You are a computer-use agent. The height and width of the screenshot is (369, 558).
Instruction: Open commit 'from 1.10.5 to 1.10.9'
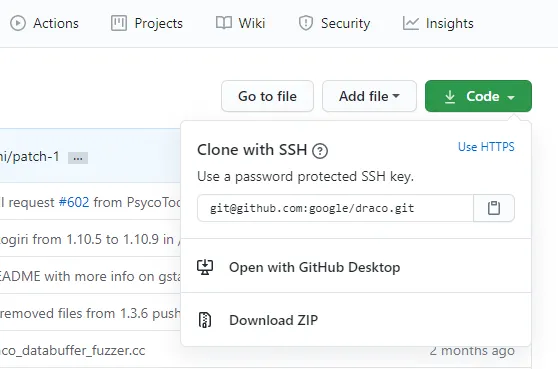(90, 239)
